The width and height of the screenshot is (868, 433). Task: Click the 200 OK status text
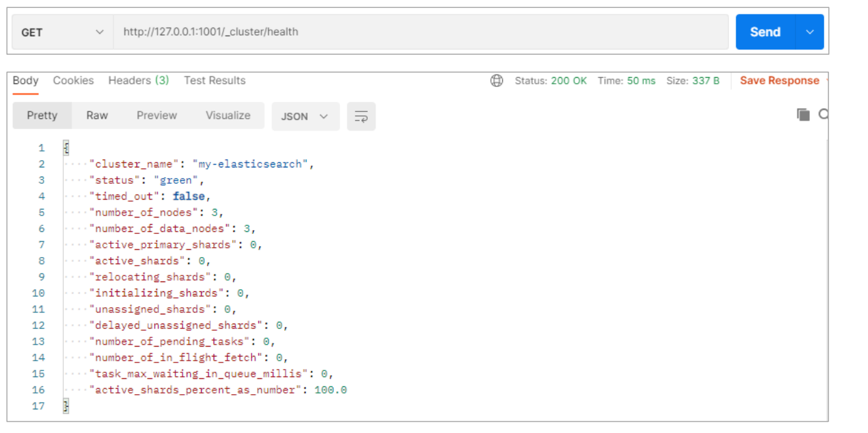pyautogui.click(x=569, y=80)
